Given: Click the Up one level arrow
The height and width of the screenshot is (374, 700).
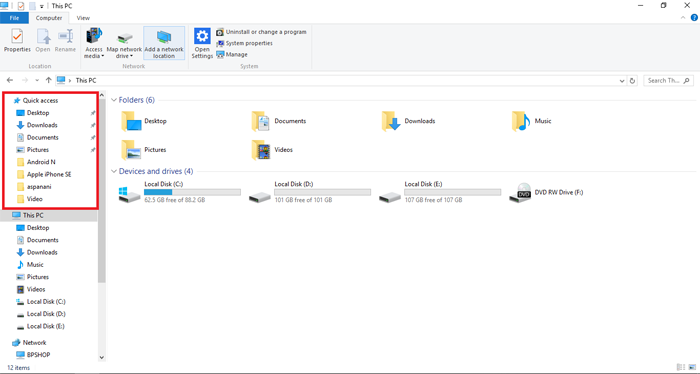Looking at the screenshot, I should click(48, 80).
